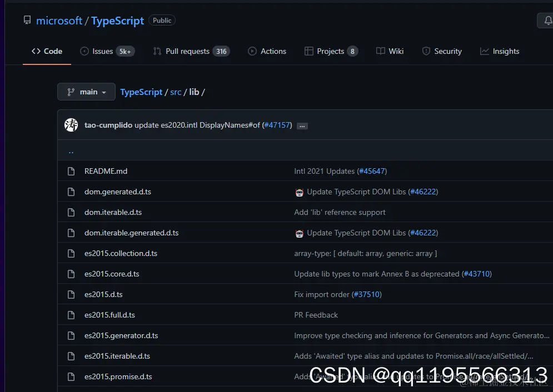The height and width of the screenshot is (392, 553).
Task: Click the PR Feedback commit message
Action: coord(316,315)
